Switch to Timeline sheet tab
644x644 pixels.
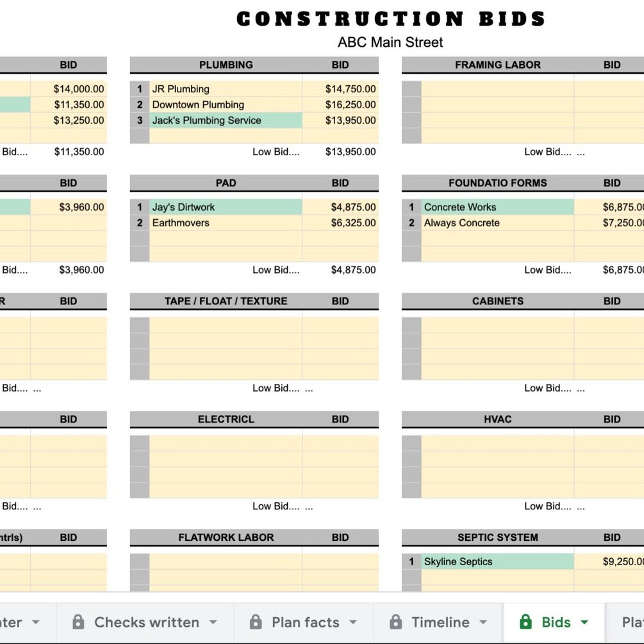coord(440,622)
